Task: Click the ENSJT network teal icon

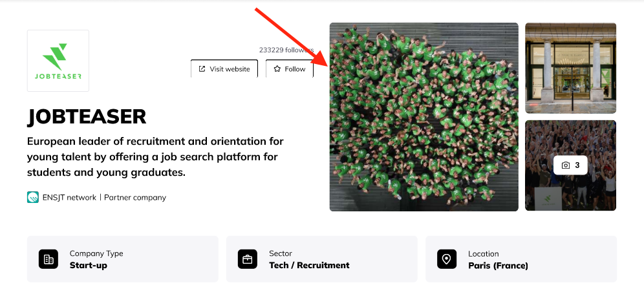Action: pos(33,197)
